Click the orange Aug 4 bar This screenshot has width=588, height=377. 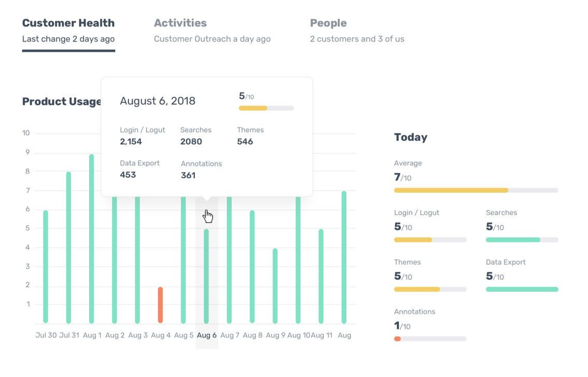[x=160, y=305]
